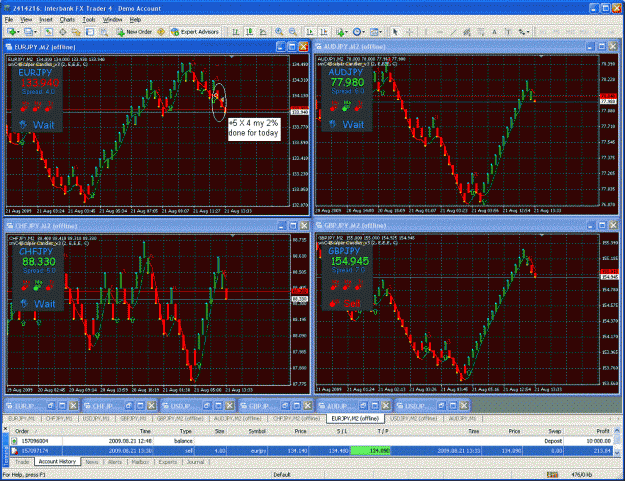Select the GBPJPY,M2 (offline) chart tab
Image resolution: width=625 pixels, height=481 pixels.
[x=180, y=418]
